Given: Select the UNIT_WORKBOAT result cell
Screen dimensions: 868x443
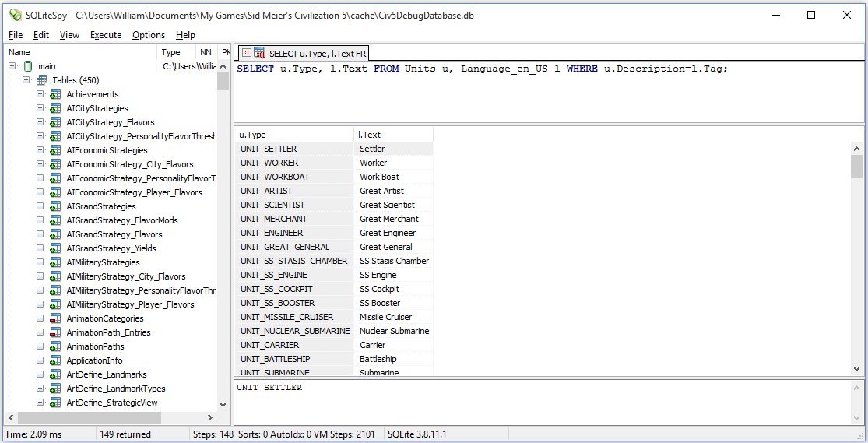Looking at the screenshot, I should (x=294, y=177).
